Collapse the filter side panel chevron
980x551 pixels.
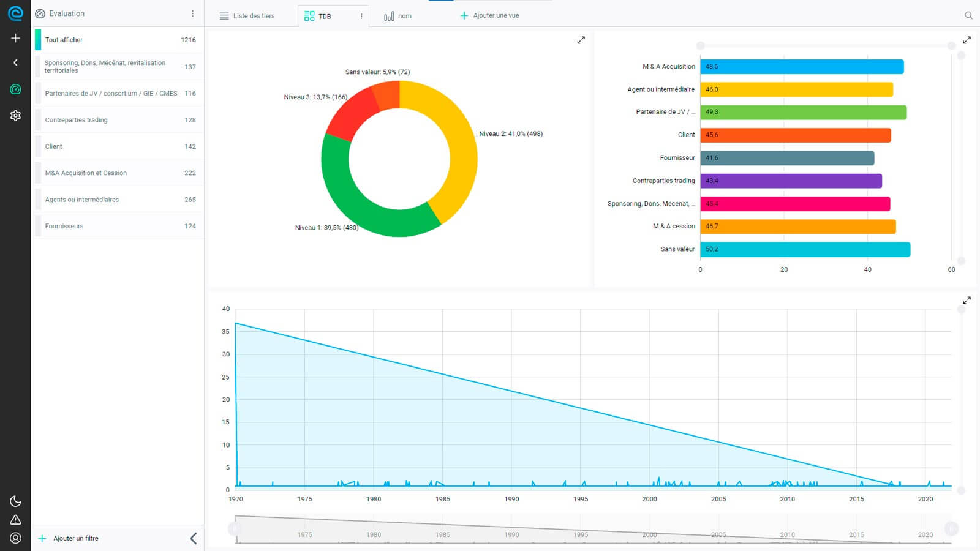pos(194,538)
